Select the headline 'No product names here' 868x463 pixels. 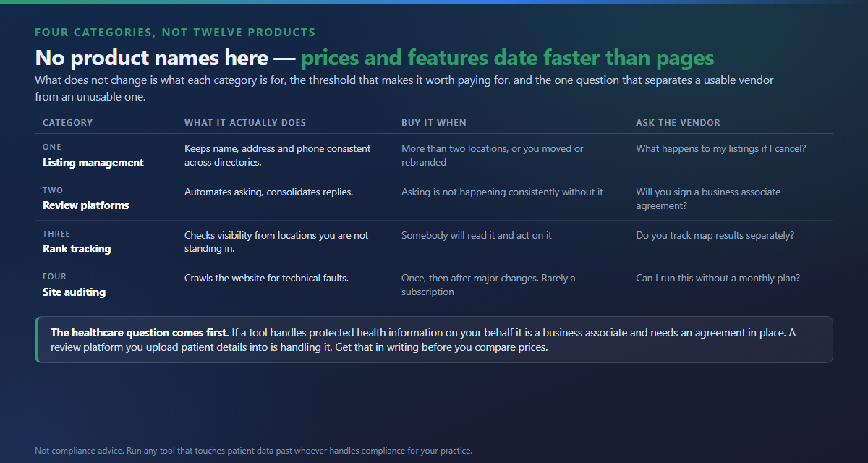pyautogui.click(x=151, y=58)
